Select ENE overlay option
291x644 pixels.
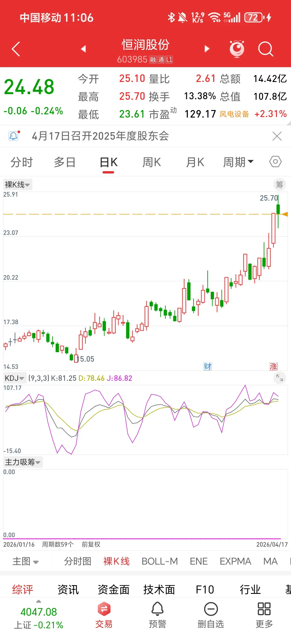[199, 561]
